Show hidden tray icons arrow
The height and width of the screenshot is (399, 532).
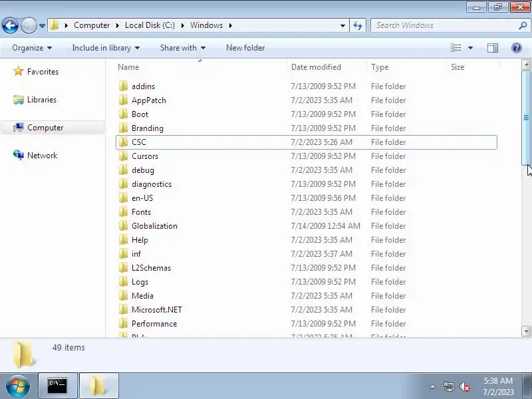tap(433, 386)
